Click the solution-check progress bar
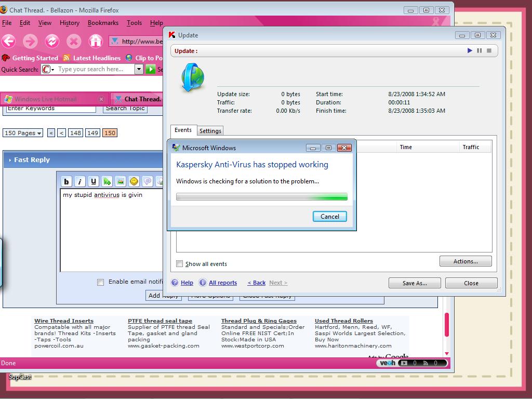The width and height of the screenshot is (532, 399). click(x=262, y=197)
